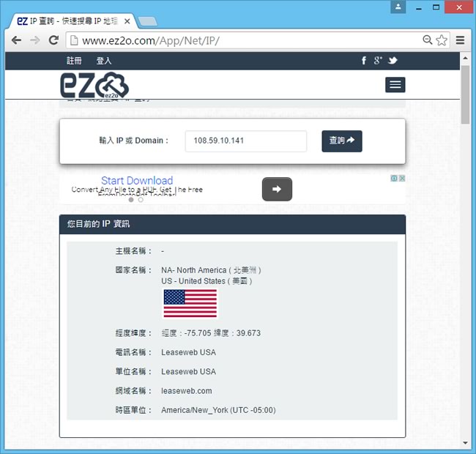Click the NA- North America text

pyautogui.click(x=211, y=270)
